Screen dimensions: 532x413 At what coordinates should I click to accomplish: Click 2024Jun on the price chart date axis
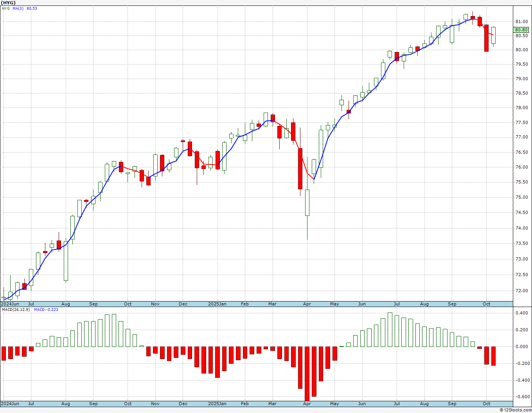click(10, 304)
